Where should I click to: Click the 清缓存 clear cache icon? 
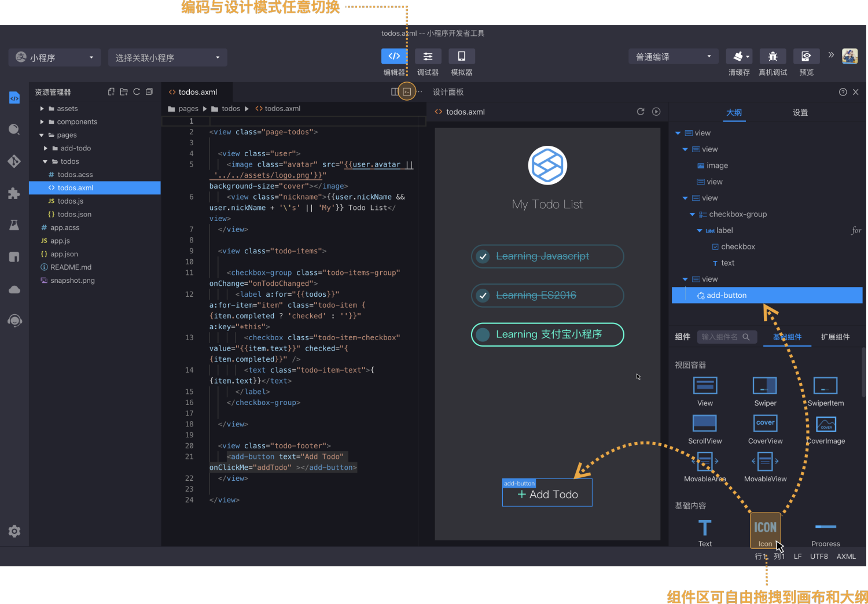pos(739,56)
